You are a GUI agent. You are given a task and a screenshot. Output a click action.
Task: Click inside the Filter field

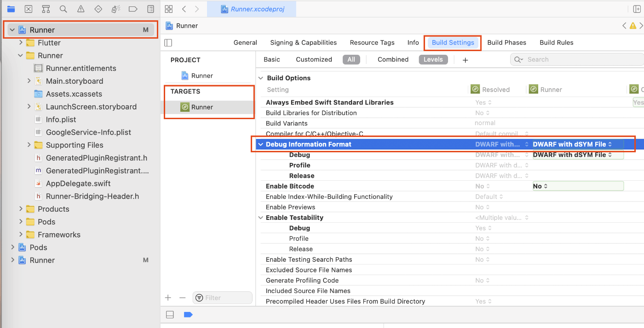click(x=222, y=298)
